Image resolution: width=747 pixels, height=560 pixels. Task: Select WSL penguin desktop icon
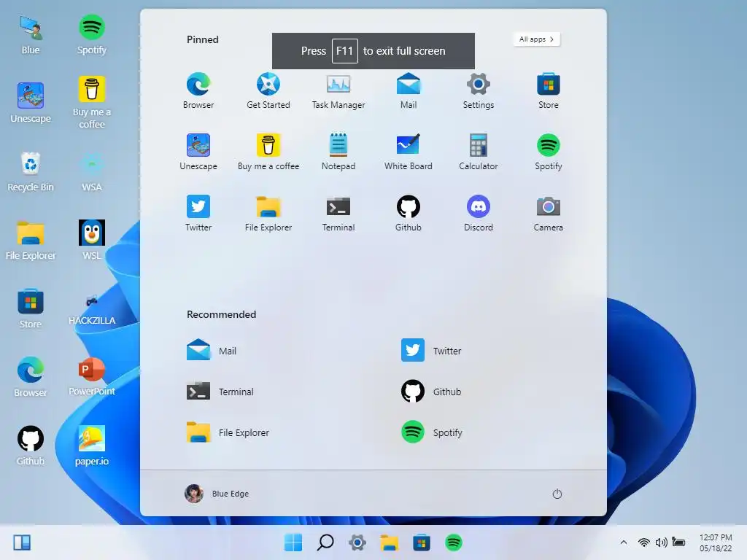point(91,239)
